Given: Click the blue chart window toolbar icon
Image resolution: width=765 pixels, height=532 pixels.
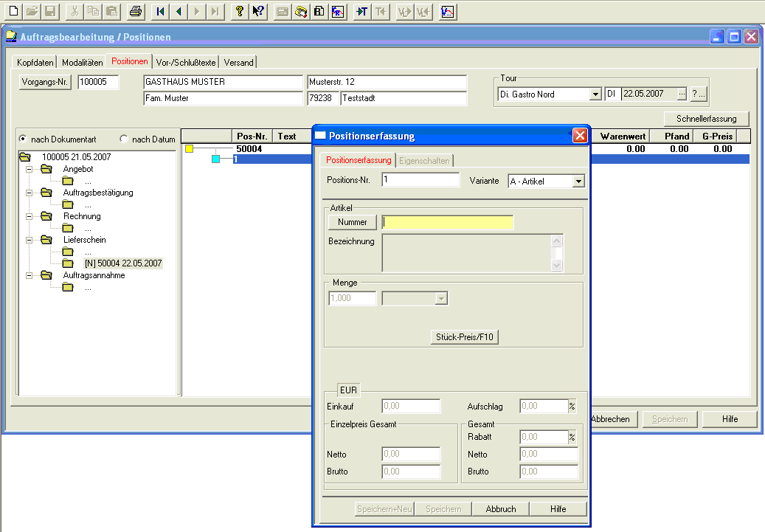Looking at the screenshot, I should coord(338,11).
